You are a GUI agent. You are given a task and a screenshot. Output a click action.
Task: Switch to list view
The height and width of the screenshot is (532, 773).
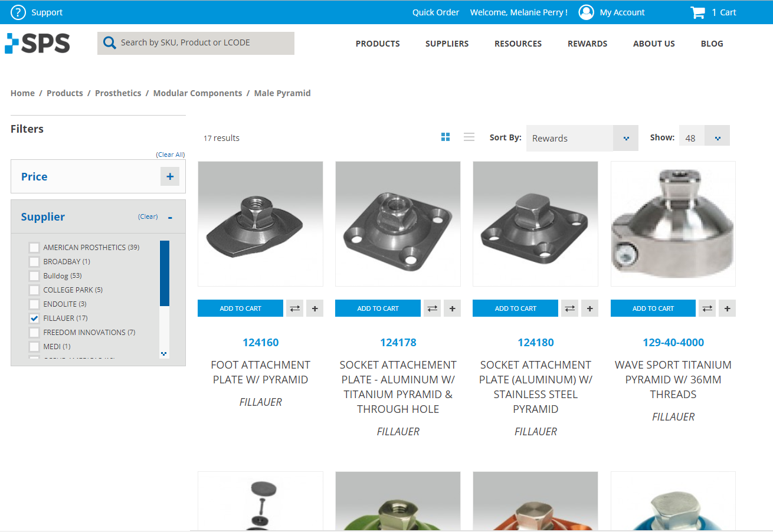coord(469,137)
